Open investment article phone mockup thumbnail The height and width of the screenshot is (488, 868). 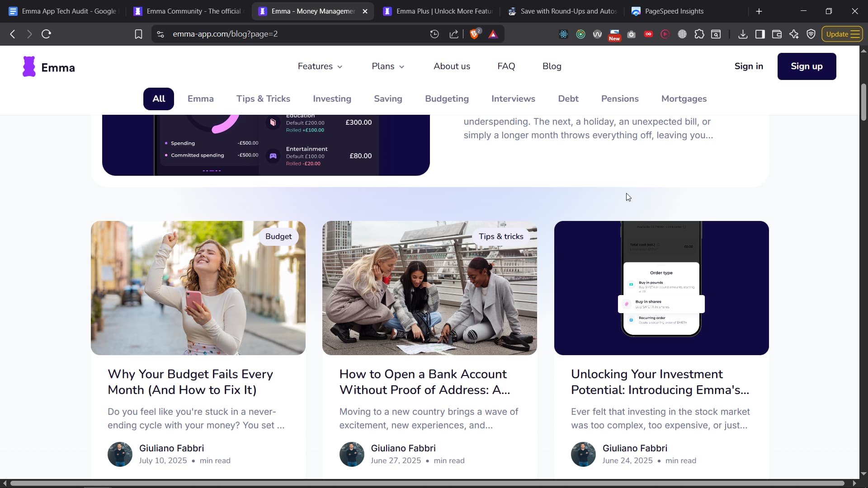661,288
